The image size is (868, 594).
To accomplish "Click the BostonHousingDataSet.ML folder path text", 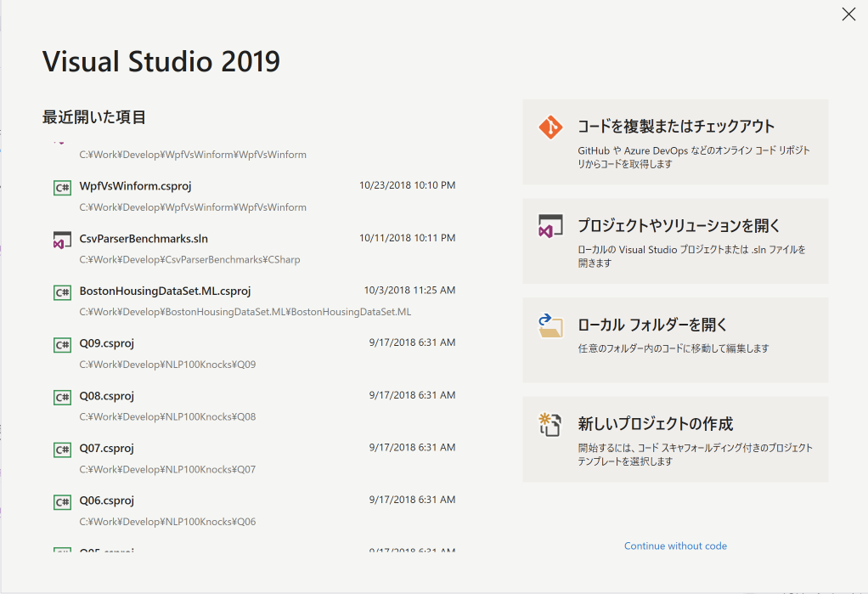I will (x=245, y=312).
